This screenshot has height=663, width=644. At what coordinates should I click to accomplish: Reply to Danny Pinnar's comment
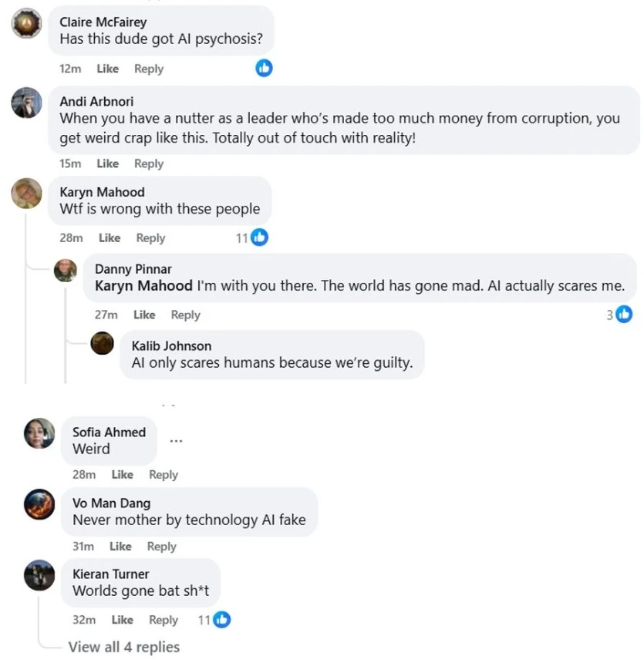185,315
